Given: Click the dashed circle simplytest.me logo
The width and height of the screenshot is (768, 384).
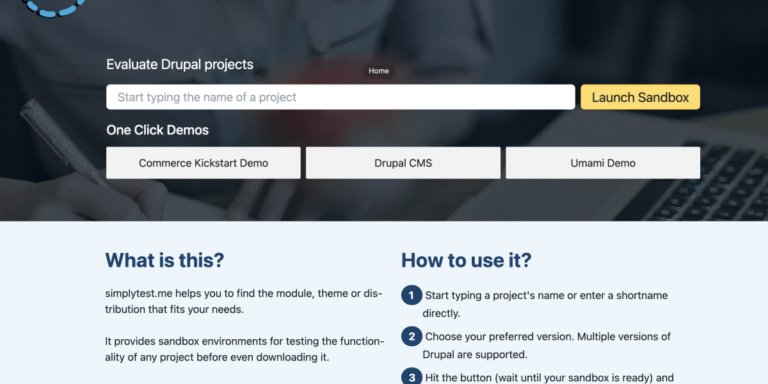Looking at the screenshot, I should pos(55,7).
